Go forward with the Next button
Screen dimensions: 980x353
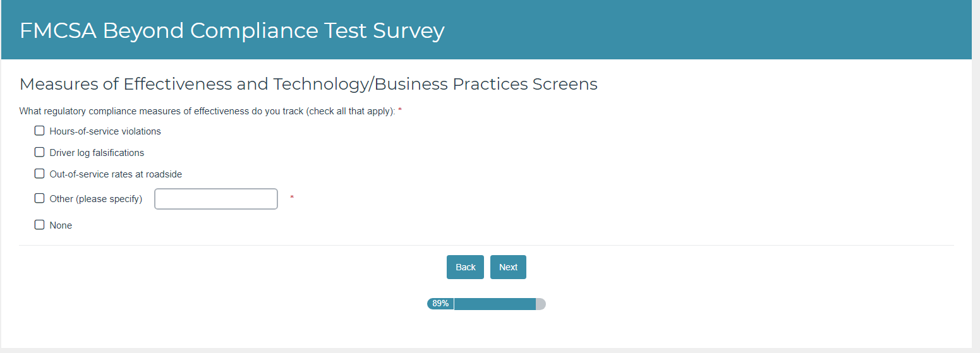point(508,267)
